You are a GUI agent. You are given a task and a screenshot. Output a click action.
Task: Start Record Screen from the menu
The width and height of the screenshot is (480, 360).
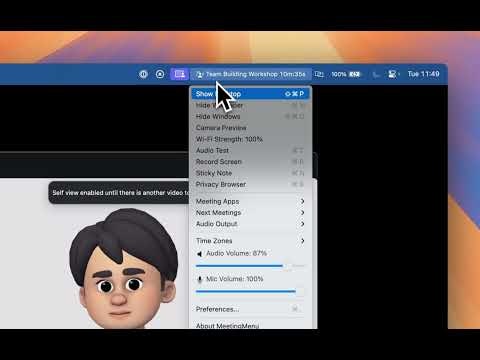(x=250, y=162)
